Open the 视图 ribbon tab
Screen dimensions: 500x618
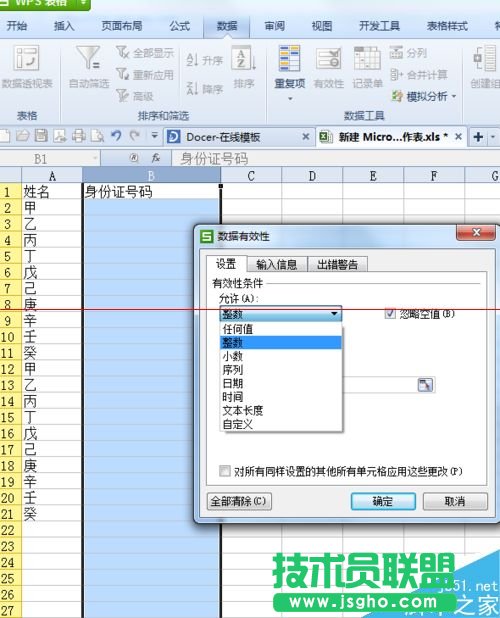322,26
